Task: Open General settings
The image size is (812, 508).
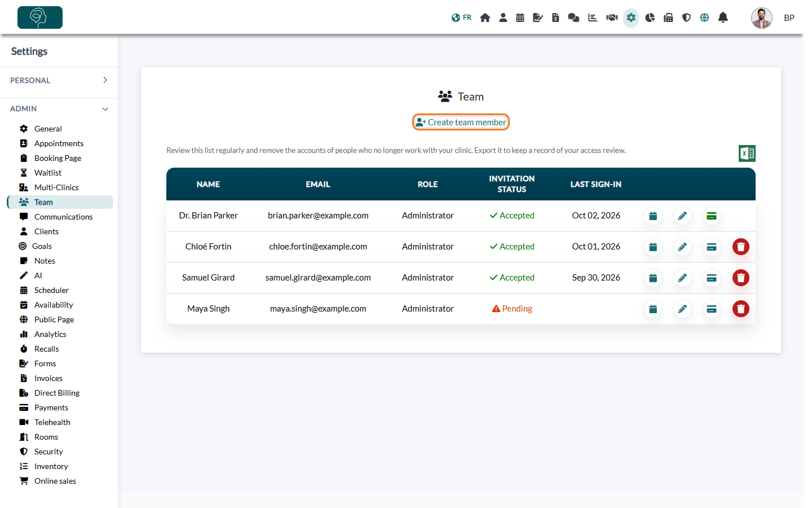Action: pos(48,129)
